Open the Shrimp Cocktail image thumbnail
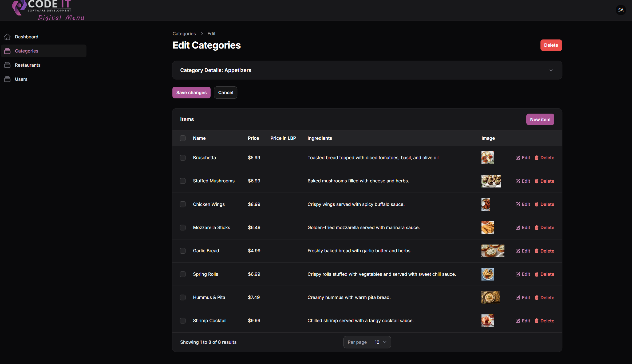Viewport: 632px width, 364px height. click(x=488, y=321)
